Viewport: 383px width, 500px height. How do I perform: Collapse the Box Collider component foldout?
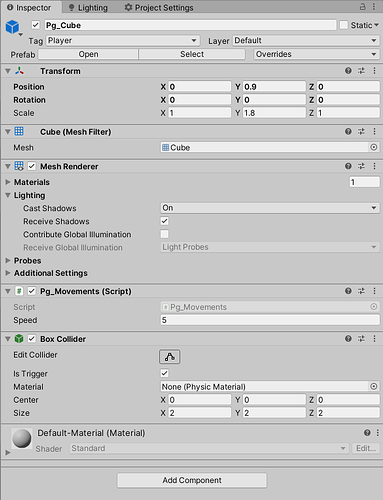point(8,339)
